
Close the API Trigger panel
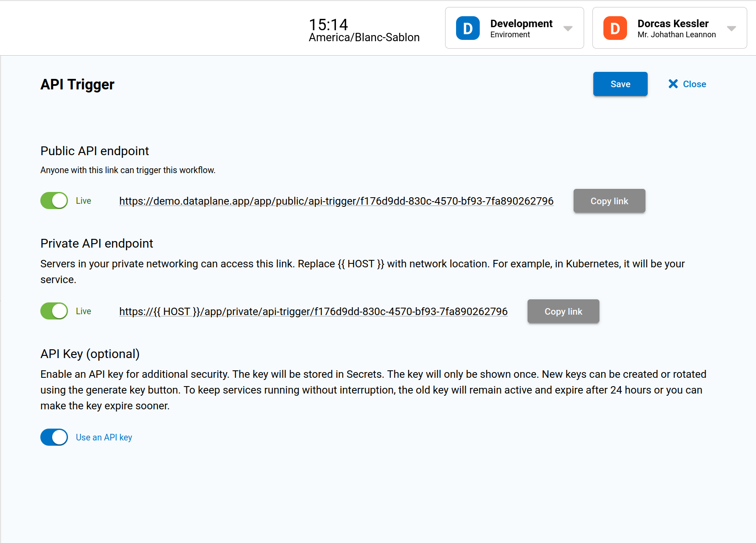tap(687, 84)
